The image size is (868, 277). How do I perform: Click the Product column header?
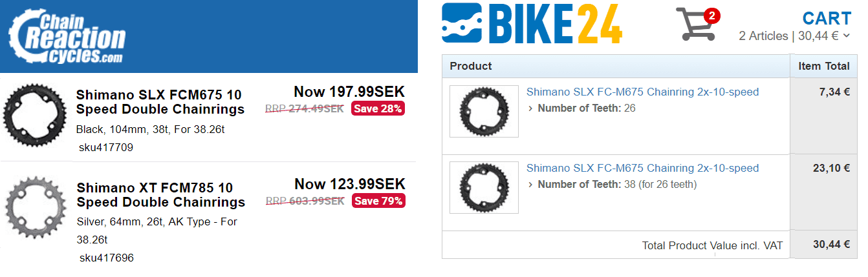[x=471, y=66]
